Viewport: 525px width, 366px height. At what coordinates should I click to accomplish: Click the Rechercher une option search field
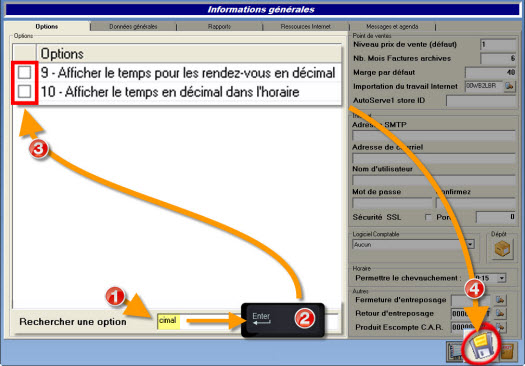(247, 321)
